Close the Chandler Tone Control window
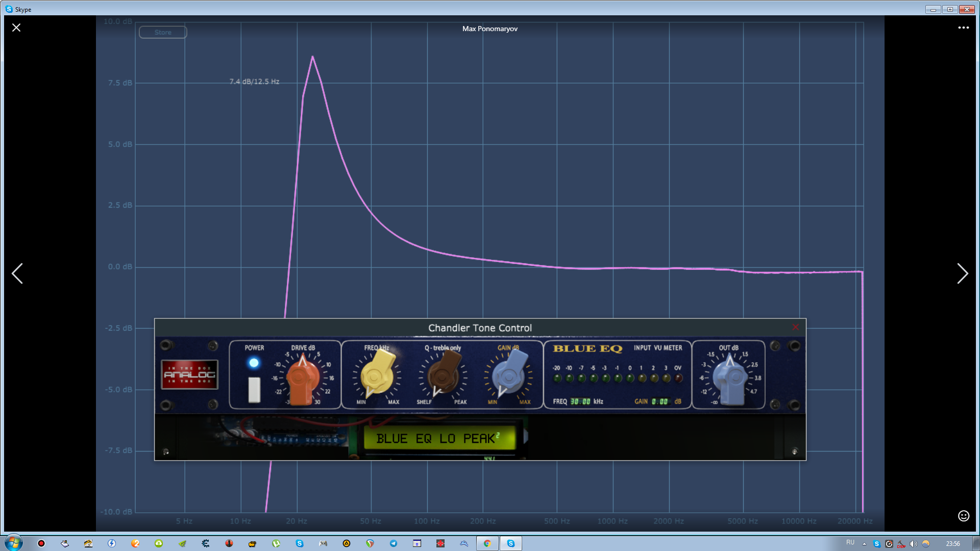980x551 pixels. coord(795,327)
